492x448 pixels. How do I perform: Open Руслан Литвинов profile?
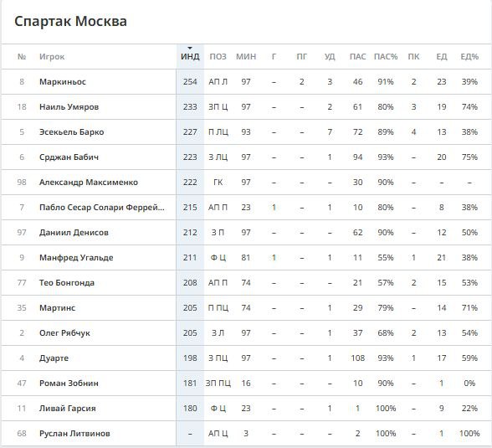pyautogui.click(x=74, y=433)
